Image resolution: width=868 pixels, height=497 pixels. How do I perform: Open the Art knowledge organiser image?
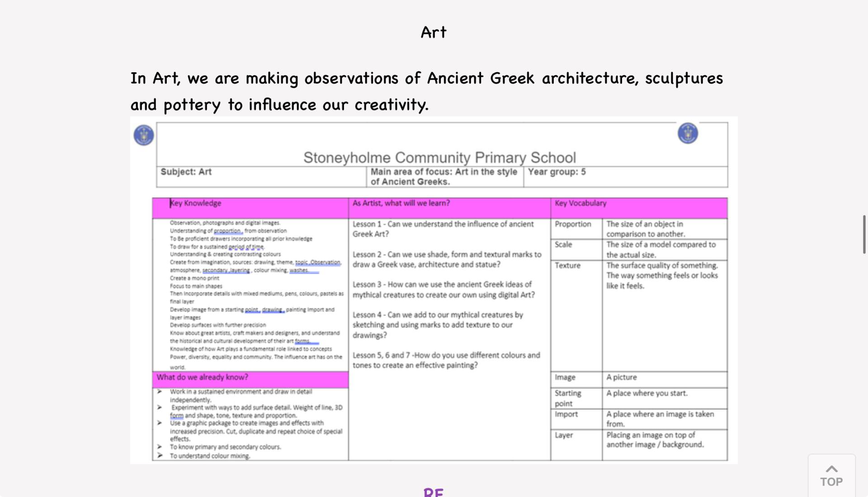[434, 290]
